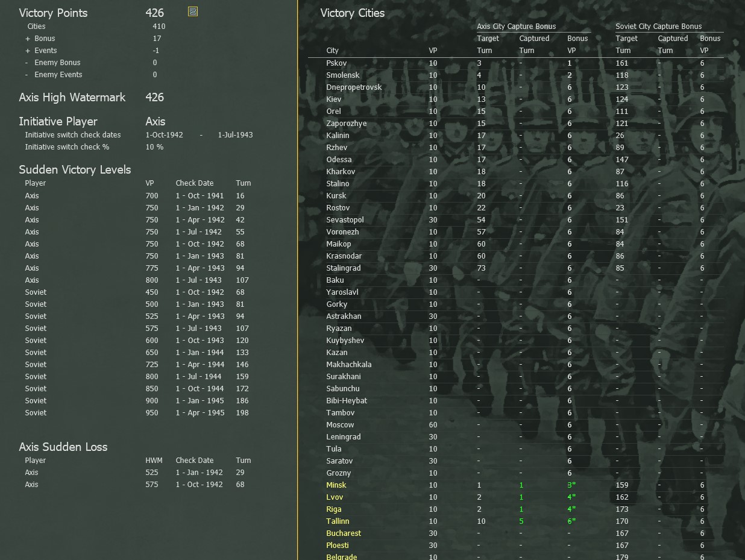Image resolution: width=745 pixels, height=560 pixels.
Task: Select the city Moscow in Victory Cities
Action: [340, 425]
